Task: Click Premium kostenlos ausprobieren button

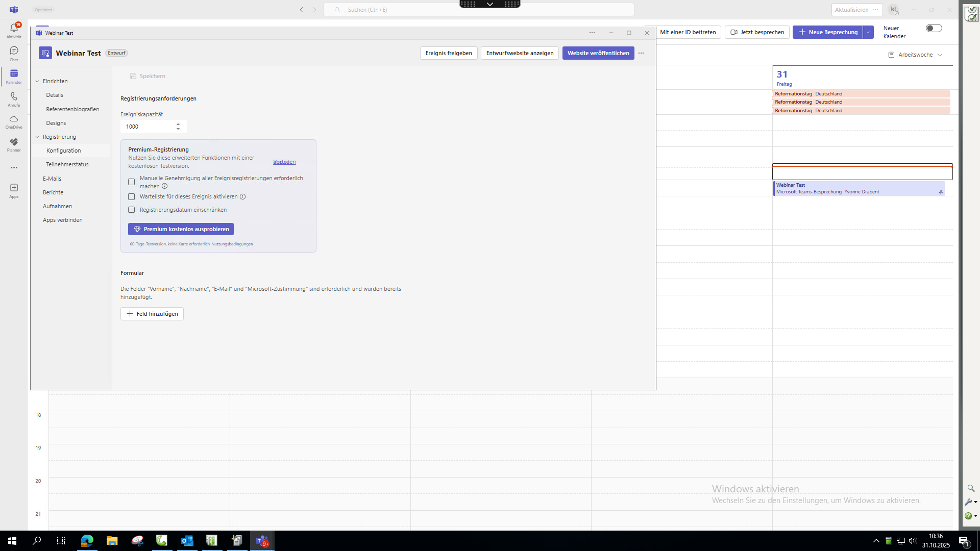Action: pos(181,230)
